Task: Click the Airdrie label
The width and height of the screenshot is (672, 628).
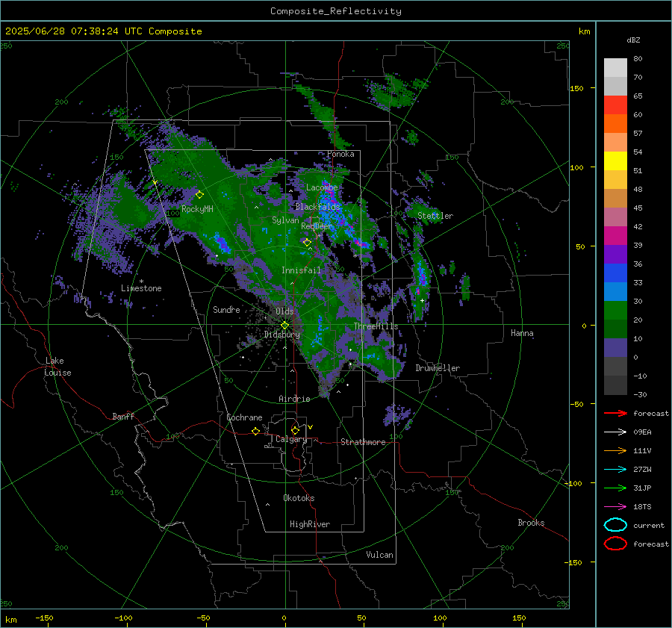Action: click(294, 399)
